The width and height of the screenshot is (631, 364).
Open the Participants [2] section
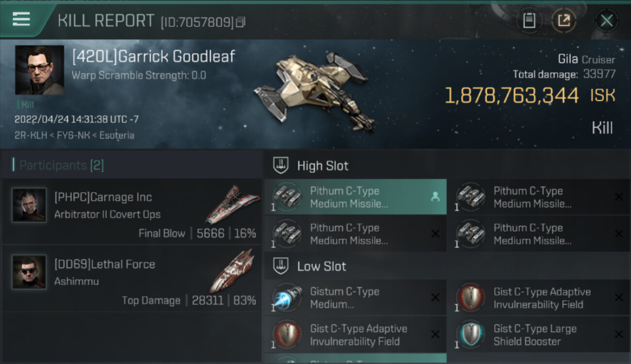[61, 165]
